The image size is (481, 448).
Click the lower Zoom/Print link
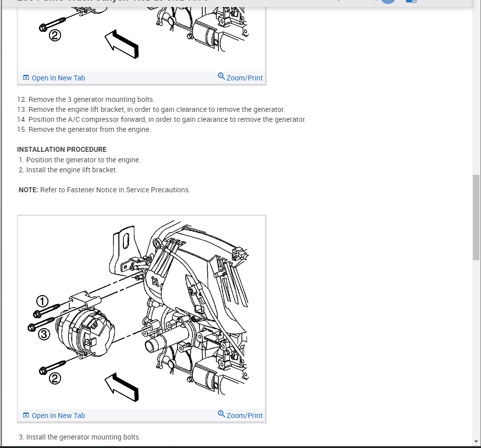click(x=240, y=415)
